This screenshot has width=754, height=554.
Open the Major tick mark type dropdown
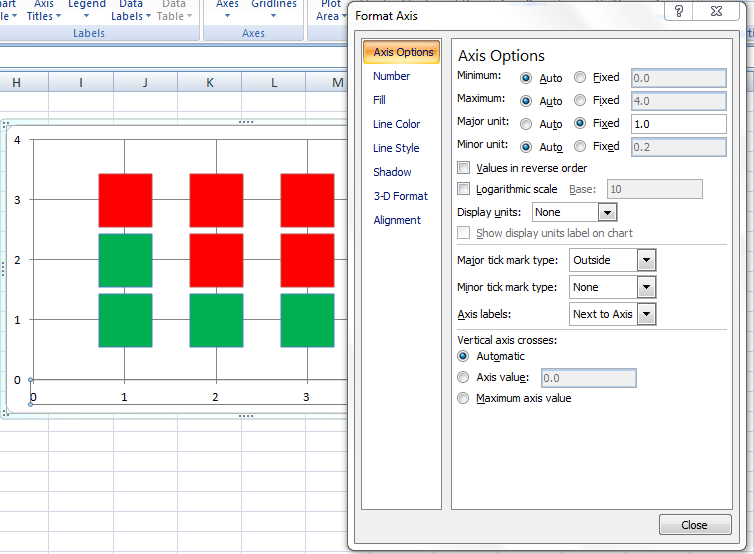tap(646, 260)
